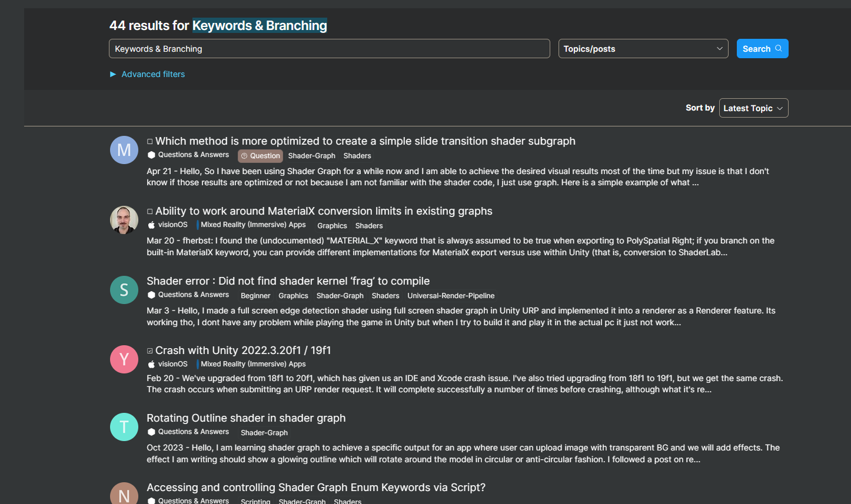
Task: Click the blue M user avatar
Action: 124,150
